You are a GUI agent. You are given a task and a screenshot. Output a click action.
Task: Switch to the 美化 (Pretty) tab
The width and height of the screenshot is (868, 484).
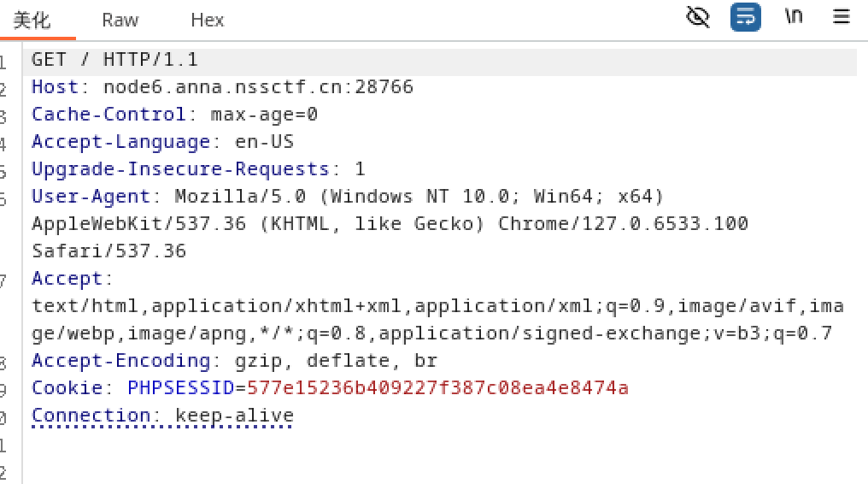[32, 20]
